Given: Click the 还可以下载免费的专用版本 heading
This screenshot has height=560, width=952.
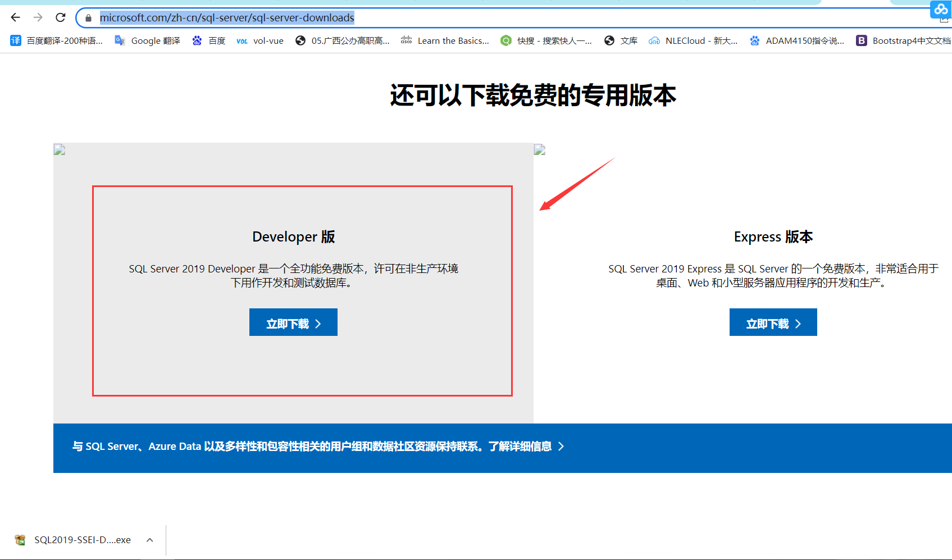Looking at the screenshot, I should tap(533, 95).
